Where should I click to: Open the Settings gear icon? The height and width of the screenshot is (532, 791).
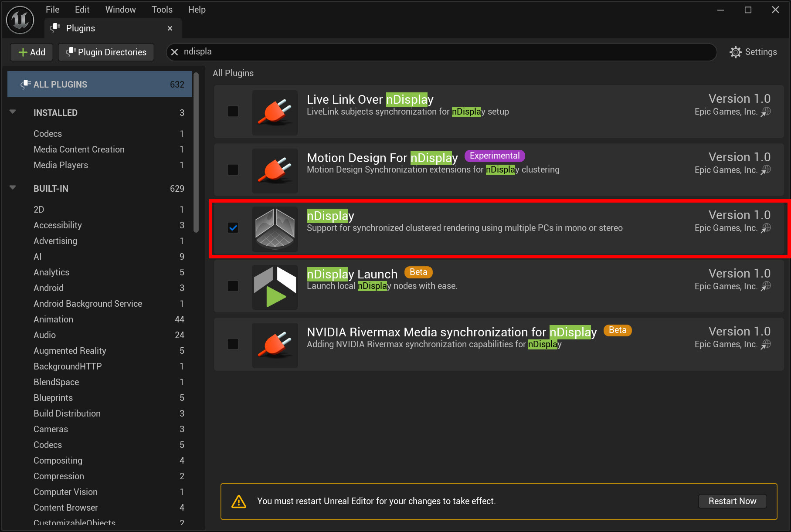(x=736, y=52)
